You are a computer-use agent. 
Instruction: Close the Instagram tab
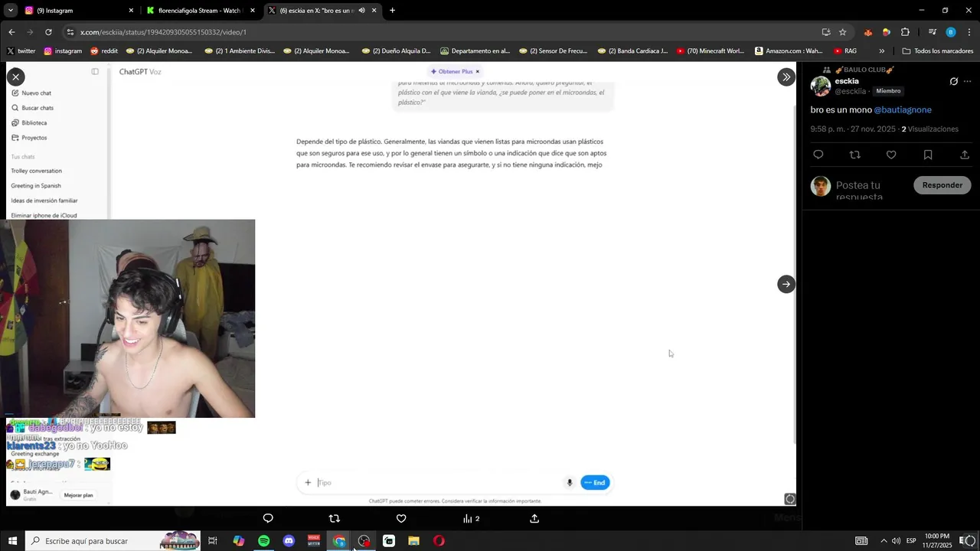[131, 11]
